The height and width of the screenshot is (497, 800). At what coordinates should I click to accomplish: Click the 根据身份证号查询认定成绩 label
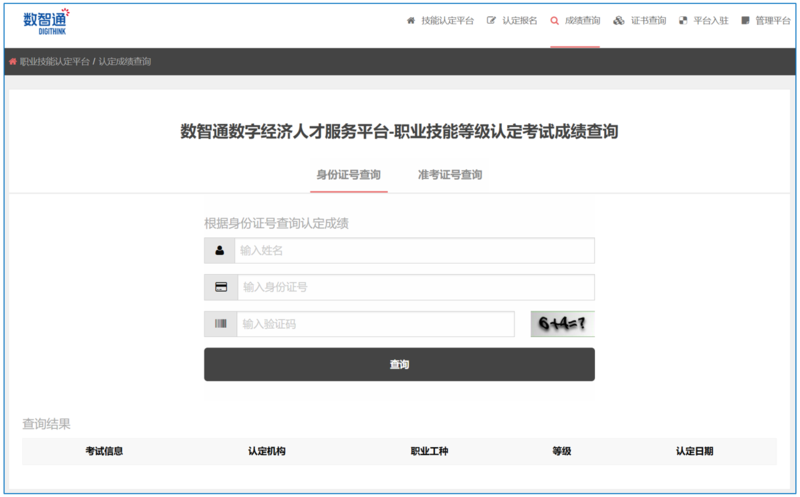coord(277,223)
